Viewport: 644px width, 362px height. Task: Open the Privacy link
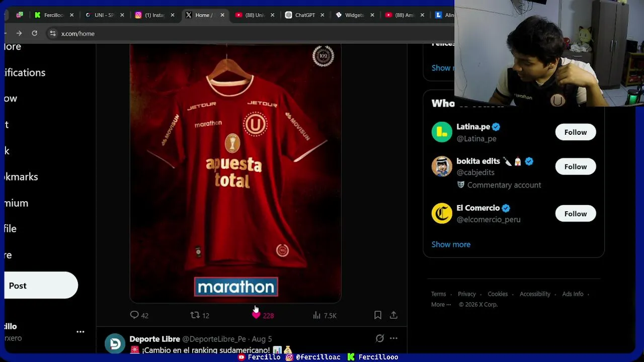click(466, 294)
